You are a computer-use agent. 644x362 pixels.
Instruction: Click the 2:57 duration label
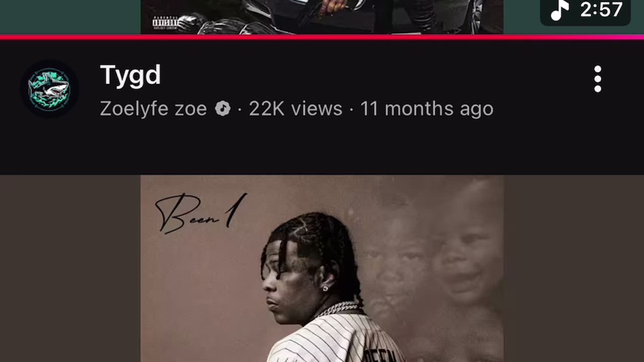pos(601,10)
